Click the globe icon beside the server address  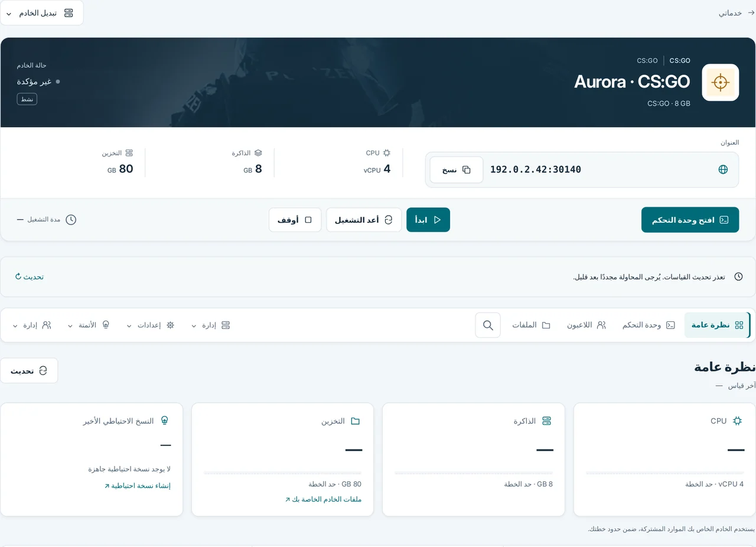click(x=723, y=170)
